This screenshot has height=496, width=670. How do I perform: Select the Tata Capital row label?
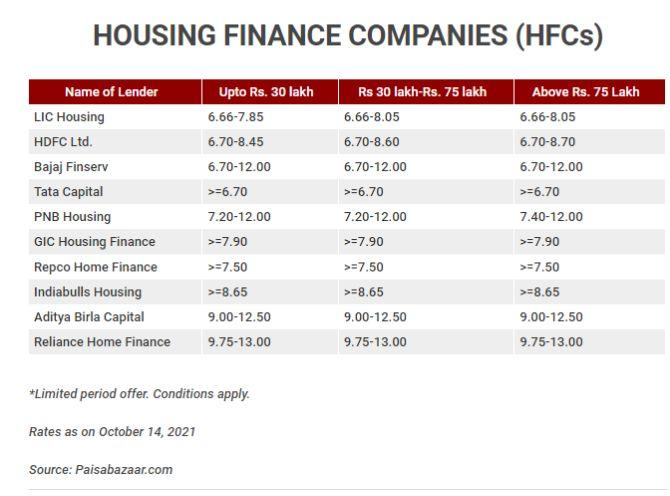coord(68,192)
